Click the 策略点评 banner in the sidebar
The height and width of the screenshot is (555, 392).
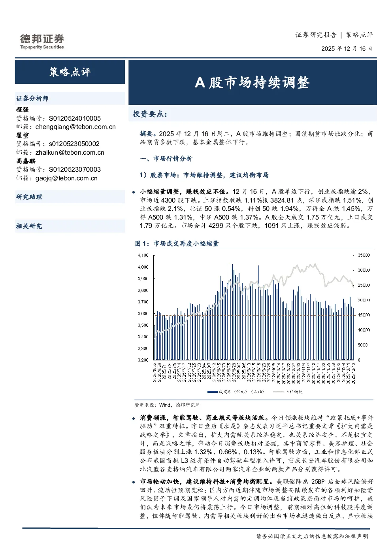[x=70, y=72]
